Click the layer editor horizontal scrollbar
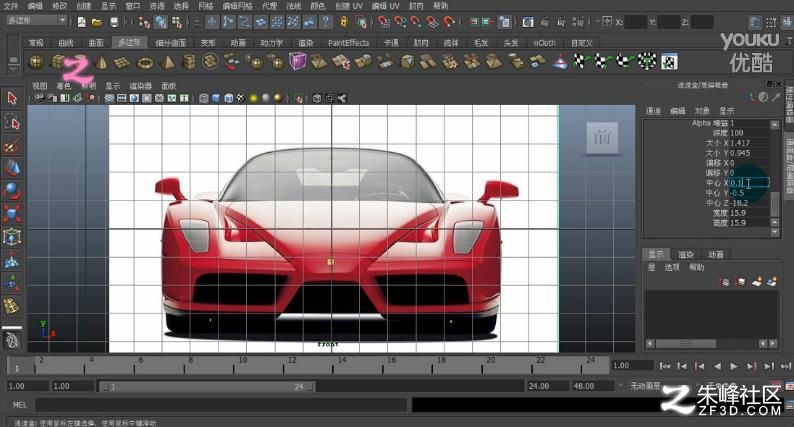Screen dimensions: 794x427 [x=686, y=343]
